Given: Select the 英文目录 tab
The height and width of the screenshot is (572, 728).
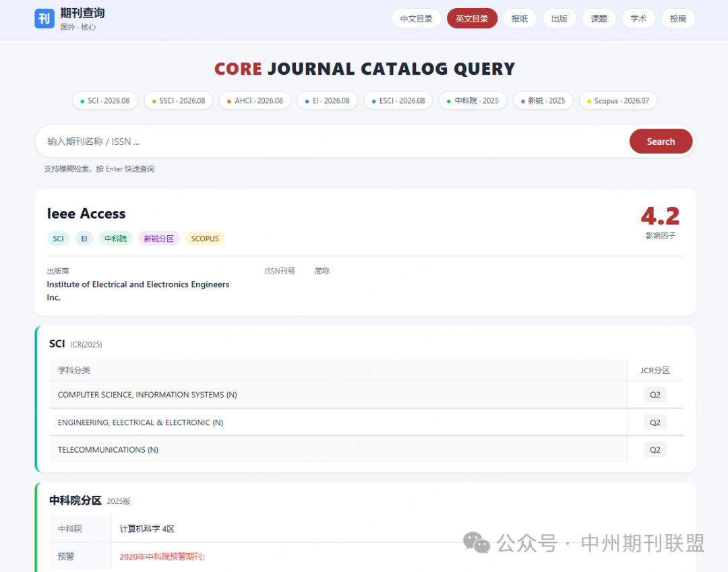Looking at the screenshot, I should tap(472, 19).
